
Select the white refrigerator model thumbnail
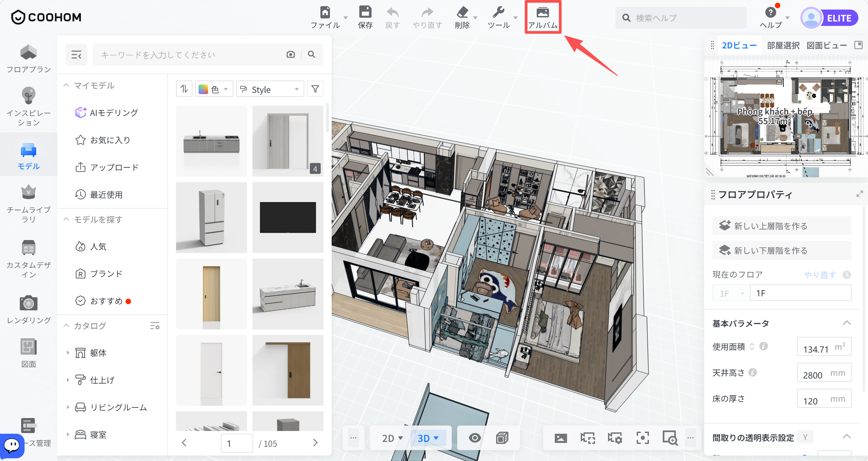point(212,218)
